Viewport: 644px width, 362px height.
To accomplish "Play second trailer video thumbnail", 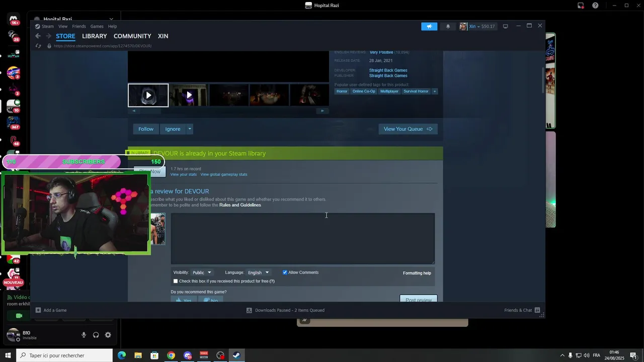I will pyautogui.click(x=189, y=95).
